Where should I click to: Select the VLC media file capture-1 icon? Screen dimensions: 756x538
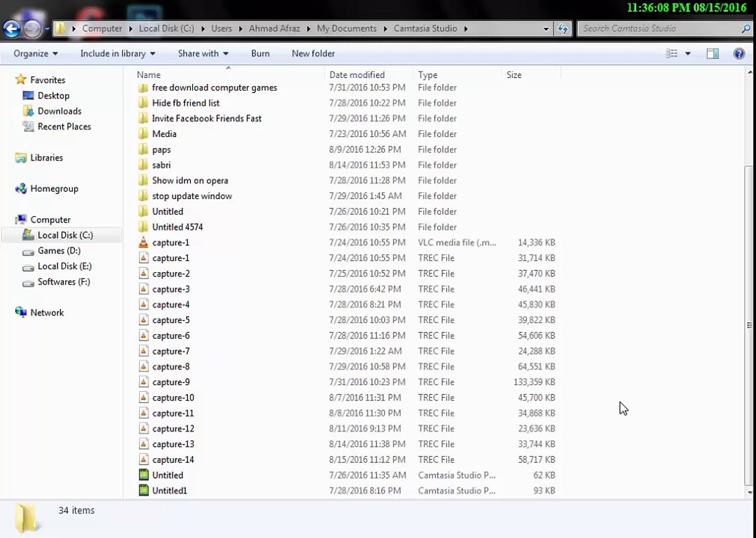pos(143,243)
